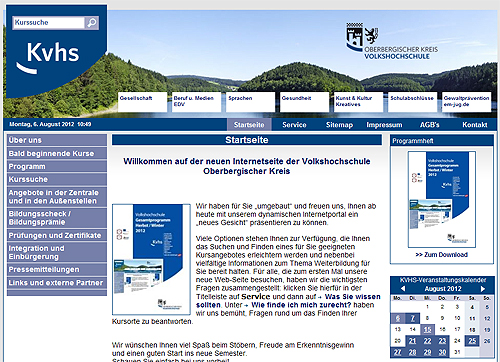500x362 pixels.
Task: Click the Gesamtprogramm brochure image in main content
Action: coord(151,259)
